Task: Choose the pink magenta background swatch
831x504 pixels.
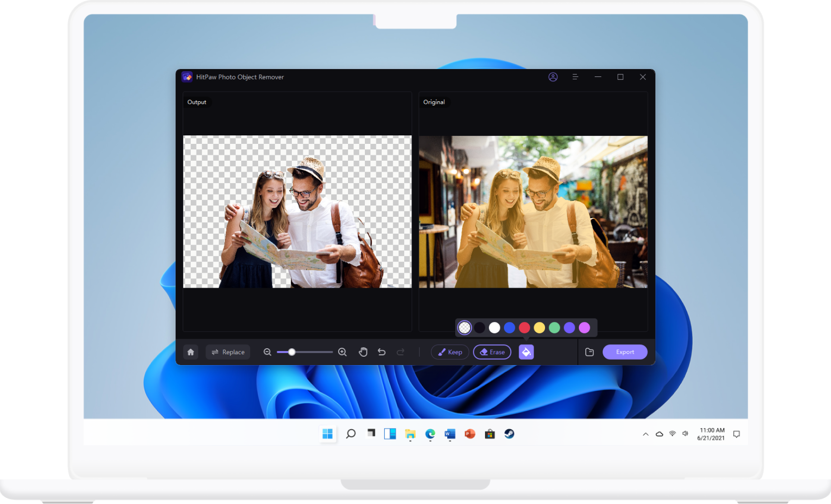Action: click(x=584, y=327)
